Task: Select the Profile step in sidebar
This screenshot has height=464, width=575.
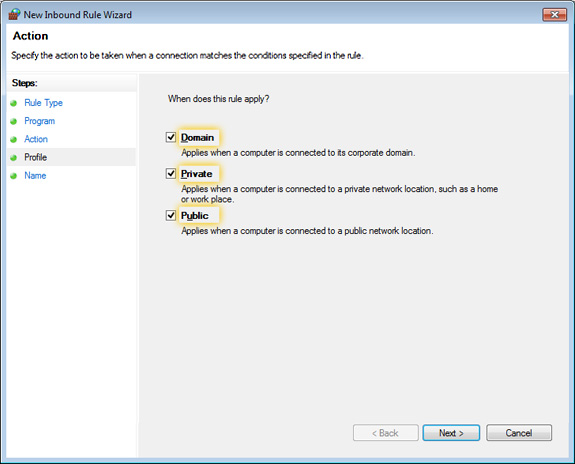Action: (36, 157)
